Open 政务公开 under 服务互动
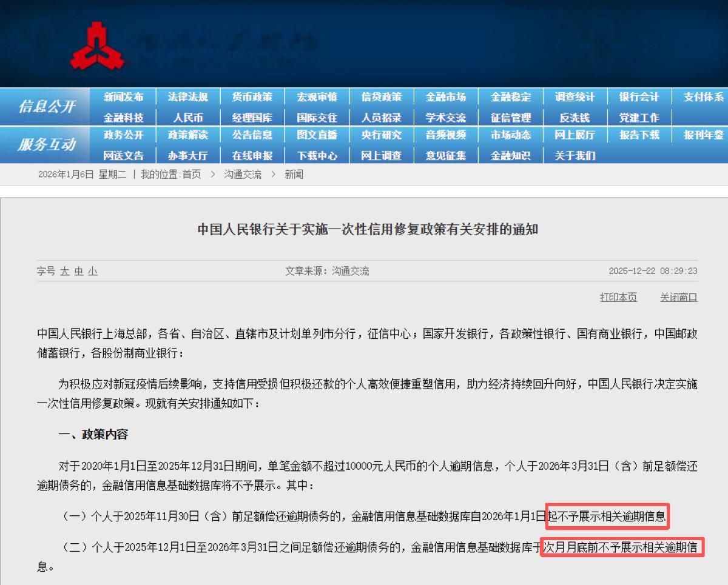This screenshot has height=585, width=728. pos(124,135)
